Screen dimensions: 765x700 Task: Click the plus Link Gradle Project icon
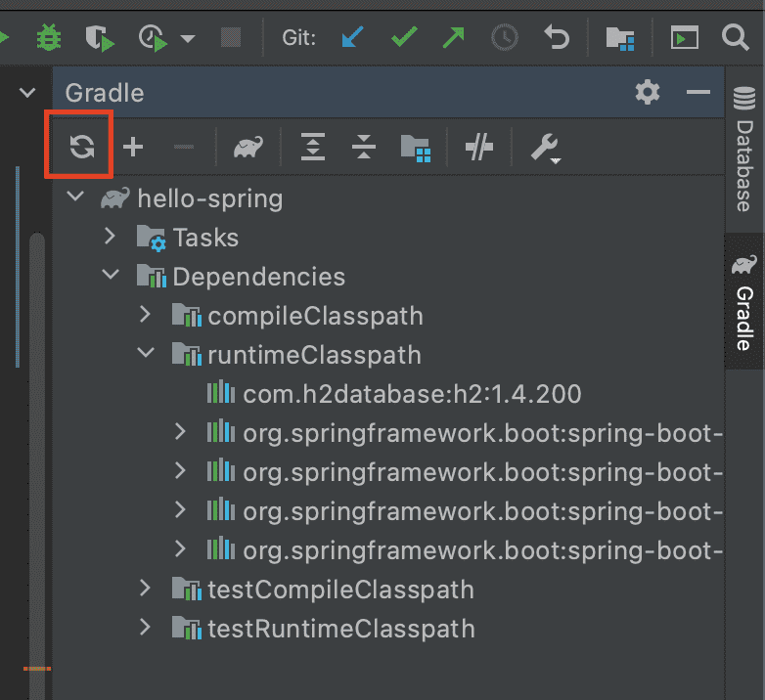tap(133, 147)
